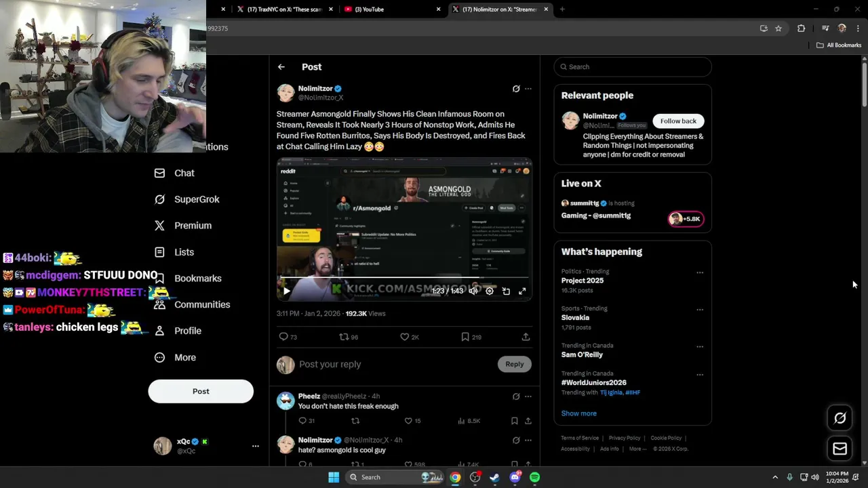The image size is (868, 488).
Task: Expand the More menu in sidebar
Action: click(175, 358)
